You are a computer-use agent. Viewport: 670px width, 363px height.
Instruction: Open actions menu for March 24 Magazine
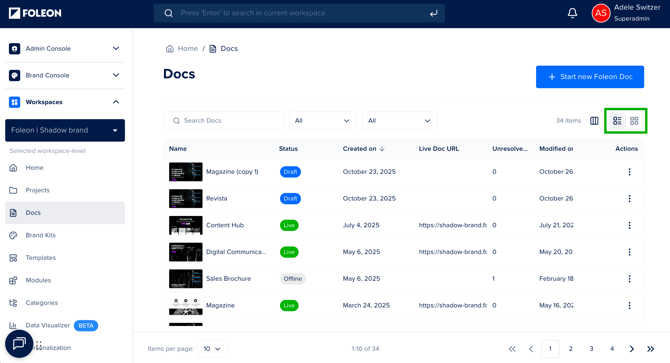point(629,306)
